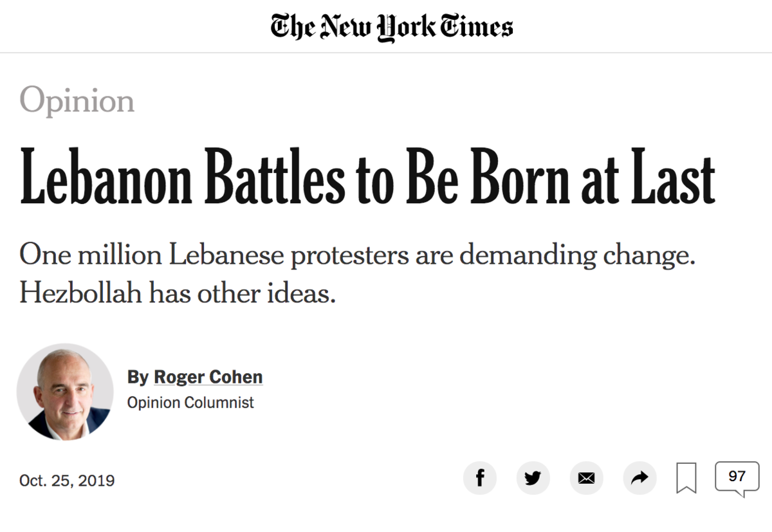Open the 97 comments speech bubble

pos(737,477)
